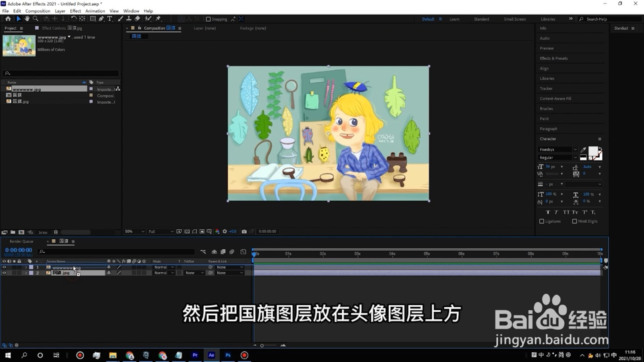Open the Tracker panel
Image resolution: width=644 pixels, height=362 pixels.
click(x=546, y=88)
